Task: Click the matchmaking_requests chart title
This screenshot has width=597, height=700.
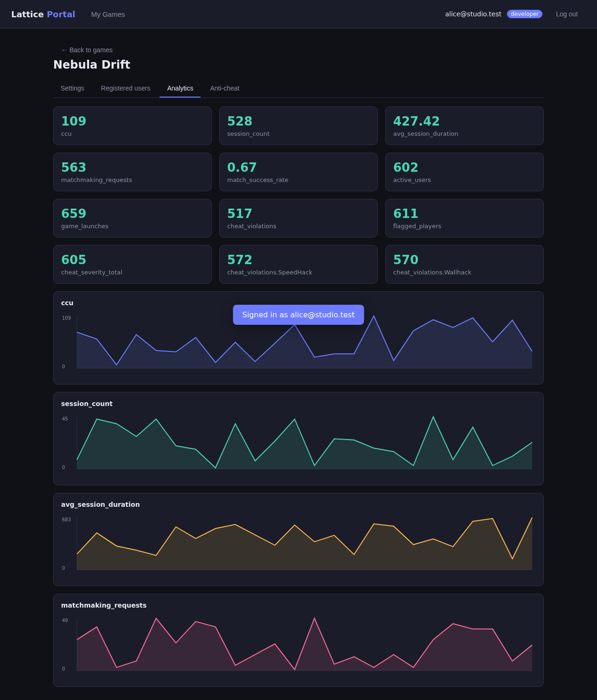Action: click(104, 605)
